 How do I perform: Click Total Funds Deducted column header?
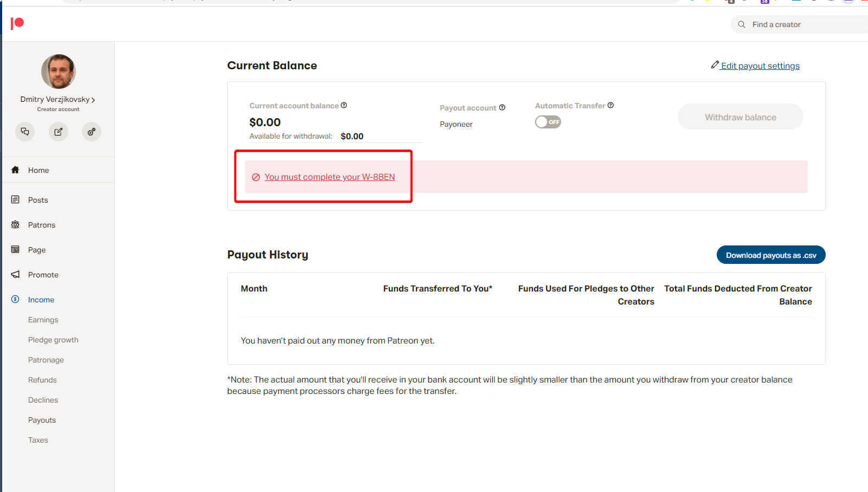pos(738,295)
